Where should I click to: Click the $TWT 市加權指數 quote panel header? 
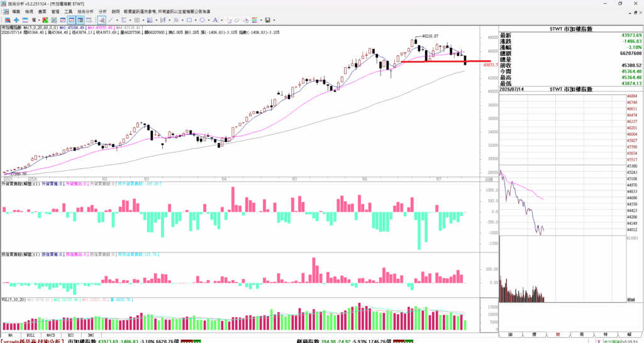pyautogui.click(x=571, y=29)
